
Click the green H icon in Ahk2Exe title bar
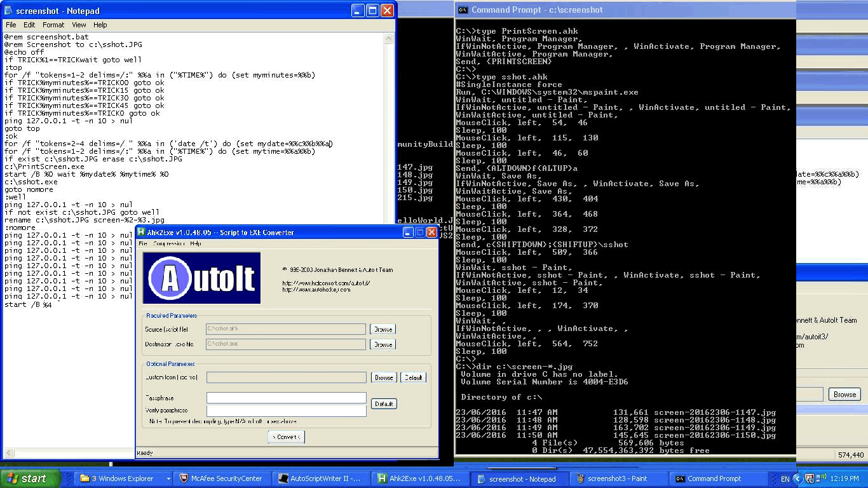140,232
